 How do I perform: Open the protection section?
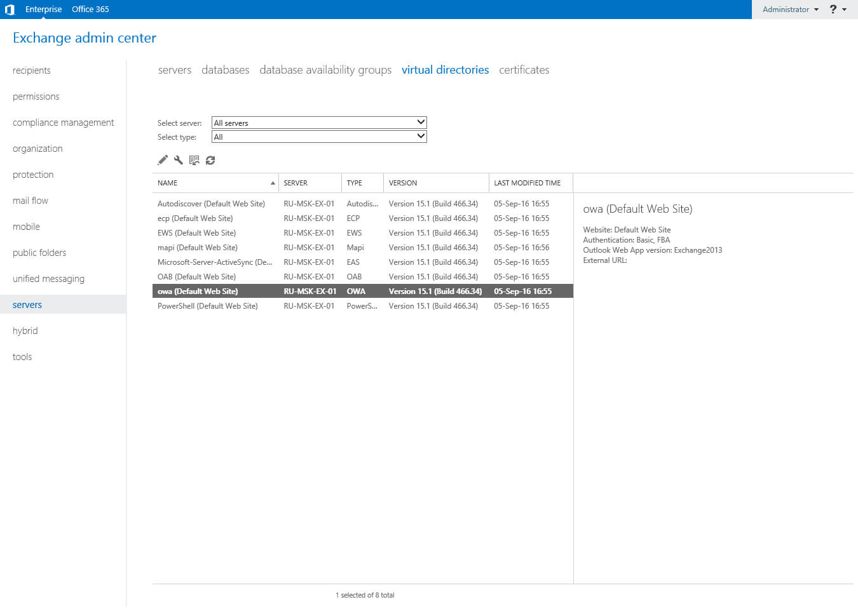(x=33, y=175)
